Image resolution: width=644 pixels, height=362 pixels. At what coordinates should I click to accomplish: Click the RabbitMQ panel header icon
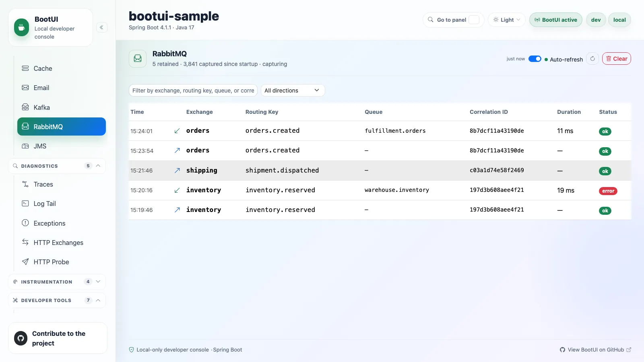pyautogui.click(x=138, y=59)
